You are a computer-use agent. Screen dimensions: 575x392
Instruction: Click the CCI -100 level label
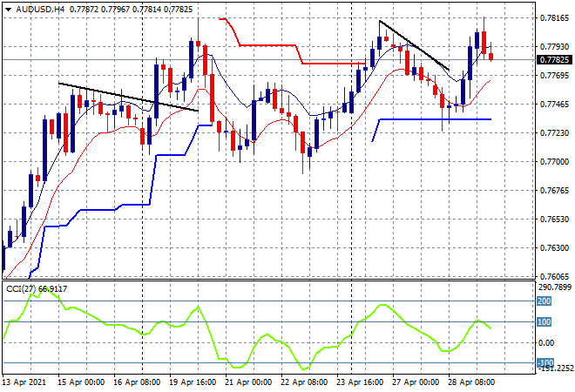545,363
